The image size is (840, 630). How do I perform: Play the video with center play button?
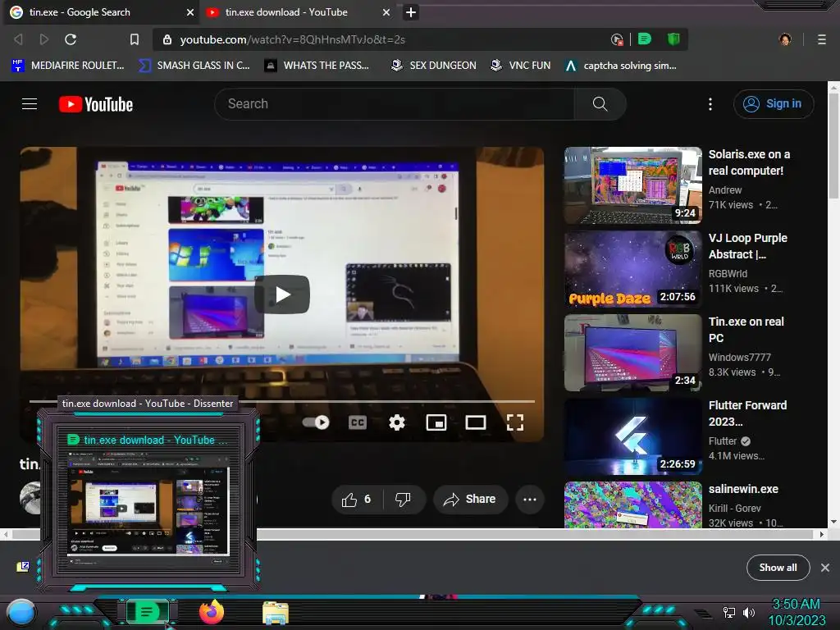(282, 294)
